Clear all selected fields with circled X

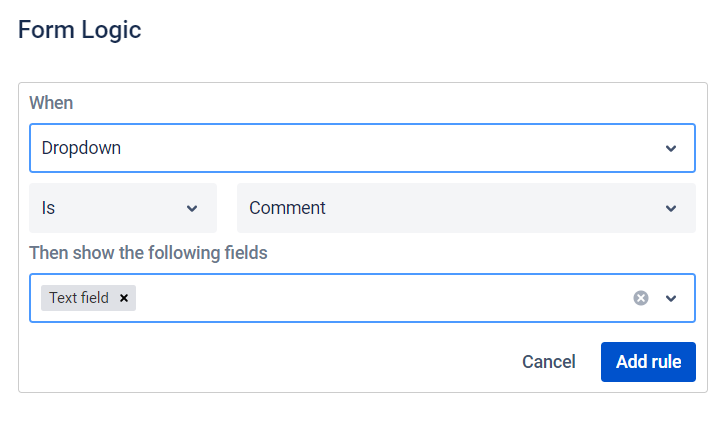(641, 298)
